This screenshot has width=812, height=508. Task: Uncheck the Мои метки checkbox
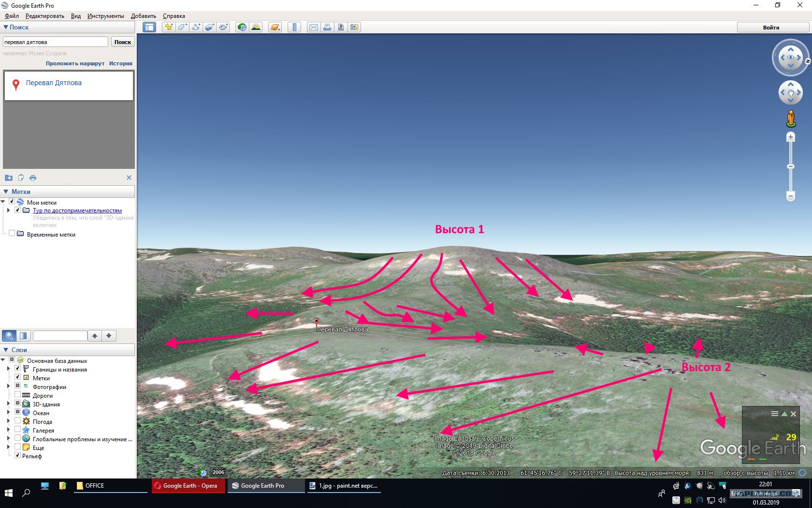coord(12,202)
